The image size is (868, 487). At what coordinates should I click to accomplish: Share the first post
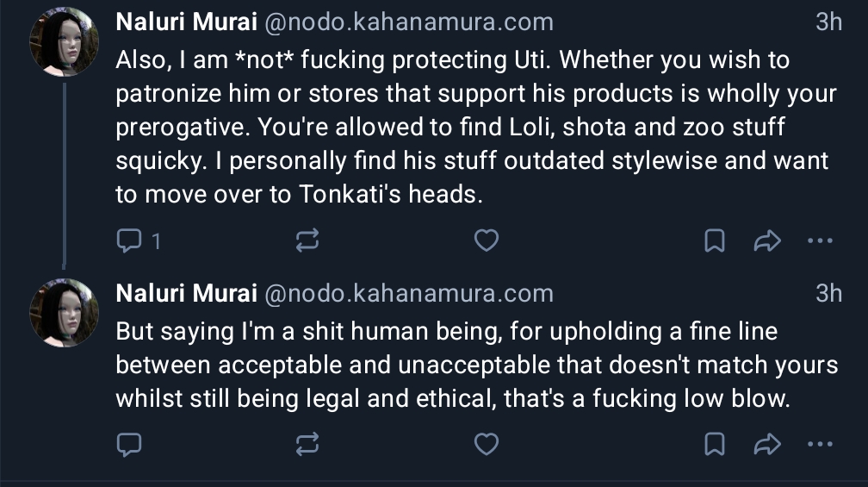[x=766, y=241]
